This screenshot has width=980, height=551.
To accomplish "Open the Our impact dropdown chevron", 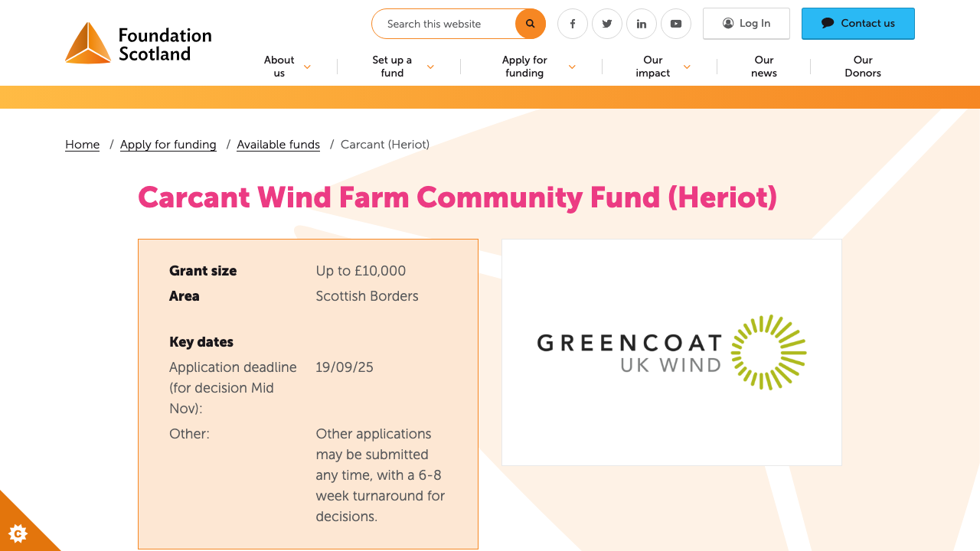I will click(x=687, y=67).
